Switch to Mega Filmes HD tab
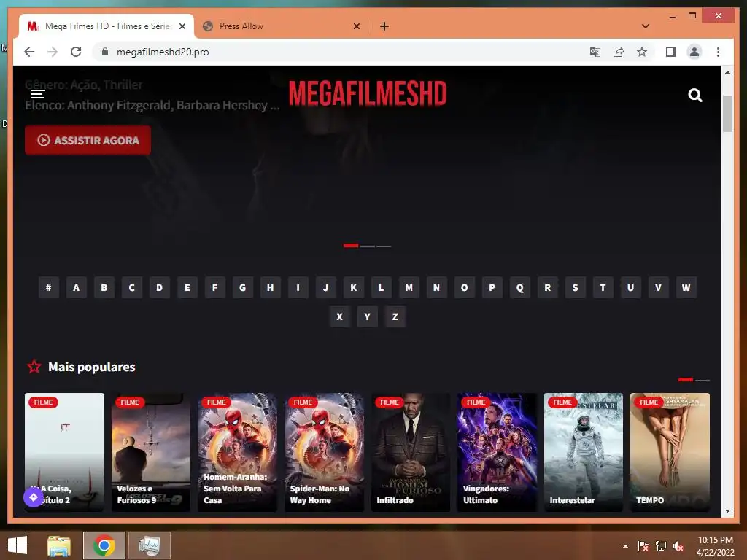 [x=107, y=26]
